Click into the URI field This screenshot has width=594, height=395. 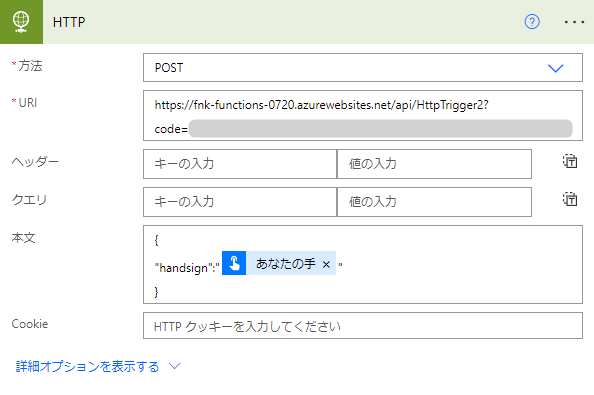(363, 116)
